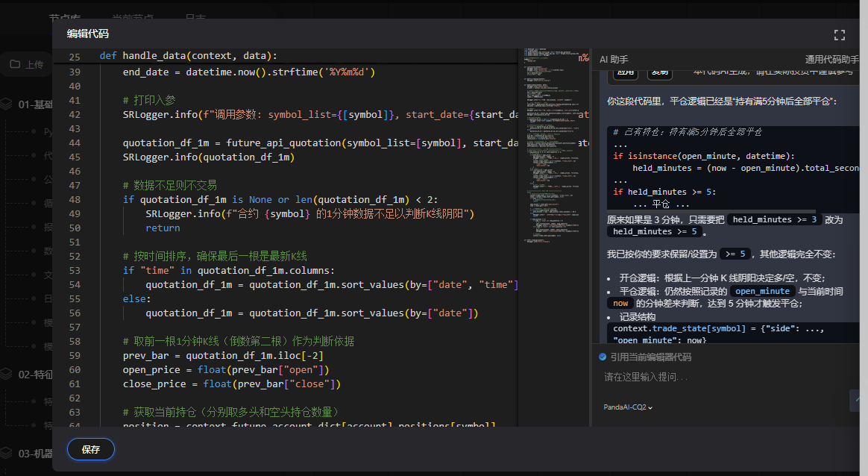Viewport: 868px width, 476px height.
Task: Click the layers icon beside 01-基础
Action: tap(6, 104)
